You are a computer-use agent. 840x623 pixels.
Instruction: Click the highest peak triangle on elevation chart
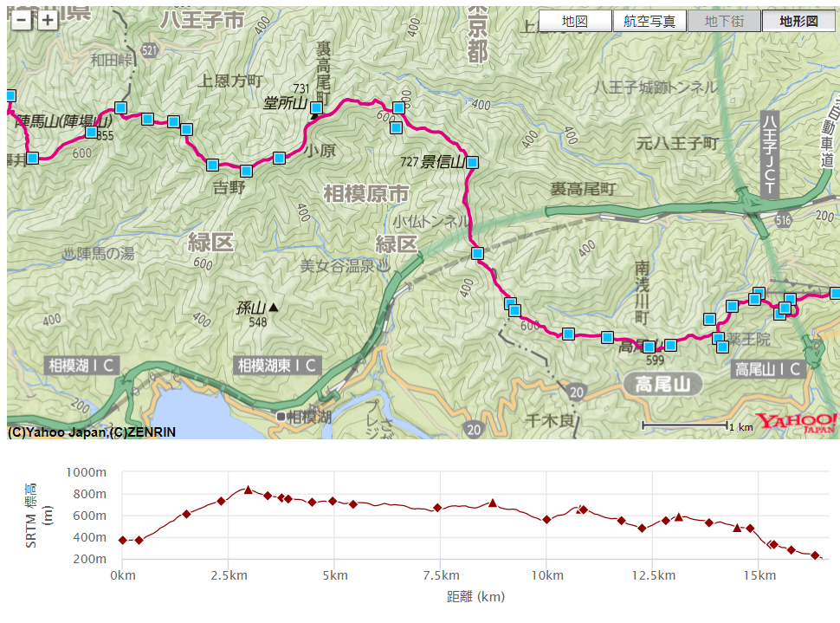(249, 490)
